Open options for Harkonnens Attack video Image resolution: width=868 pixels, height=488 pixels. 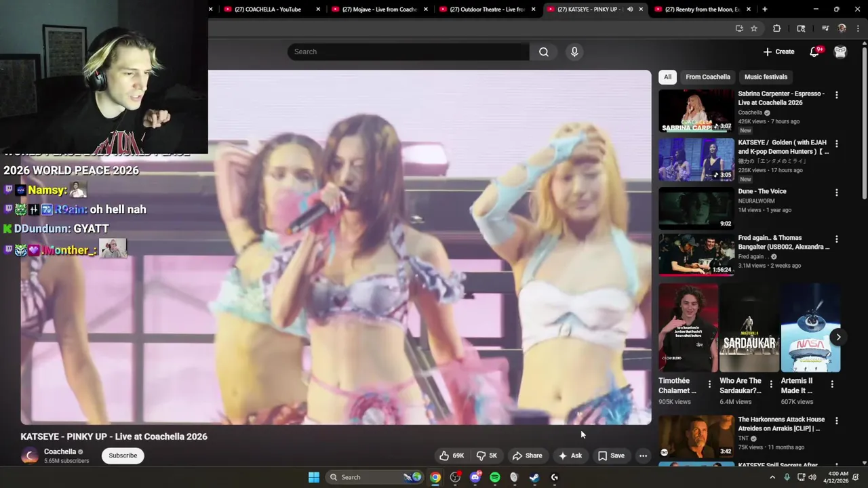[836, 420]
